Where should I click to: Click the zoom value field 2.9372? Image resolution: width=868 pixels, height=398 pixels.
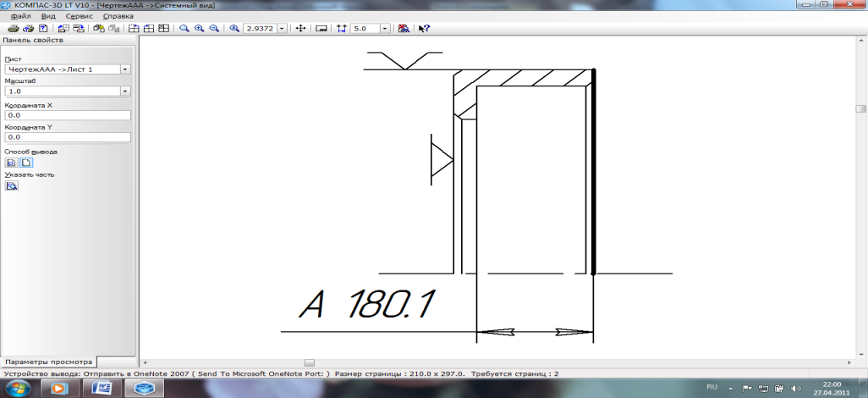(260, 28)
